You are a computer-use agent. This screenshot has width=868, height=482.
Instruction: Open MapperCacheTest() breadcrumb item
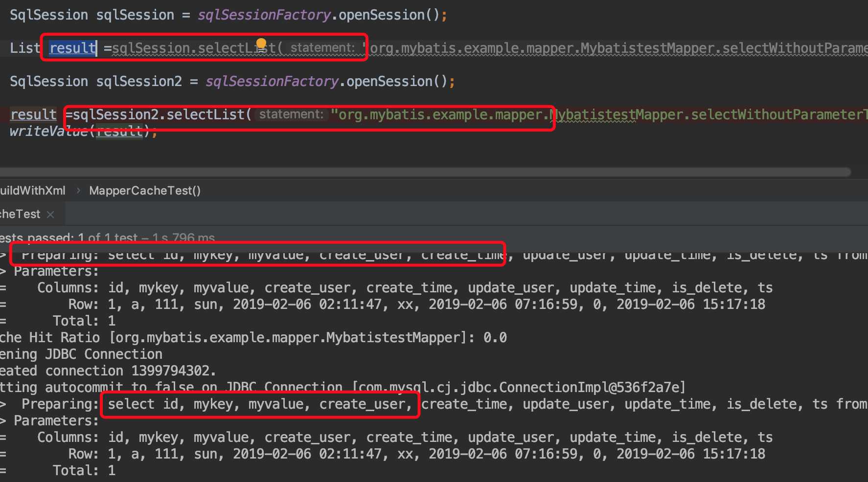pos(145,191)
